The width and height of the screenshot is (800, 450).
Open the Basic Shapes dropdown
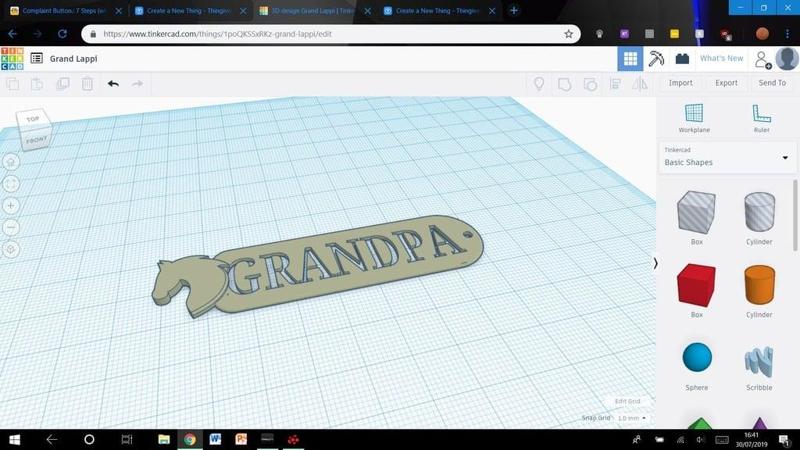(727, 157)
